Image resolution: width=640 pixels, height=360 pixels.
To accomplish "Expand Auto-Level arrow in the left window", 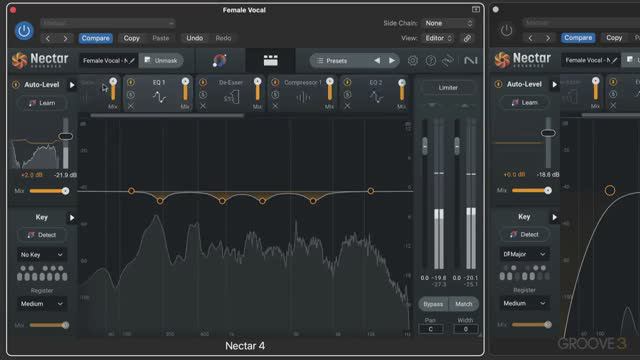I will [72, 85].
